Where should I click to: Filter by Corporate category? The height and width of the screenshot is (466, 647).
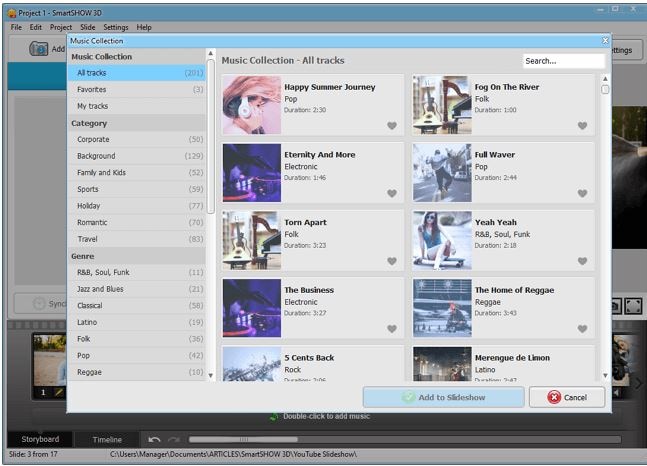click(137, 139)
